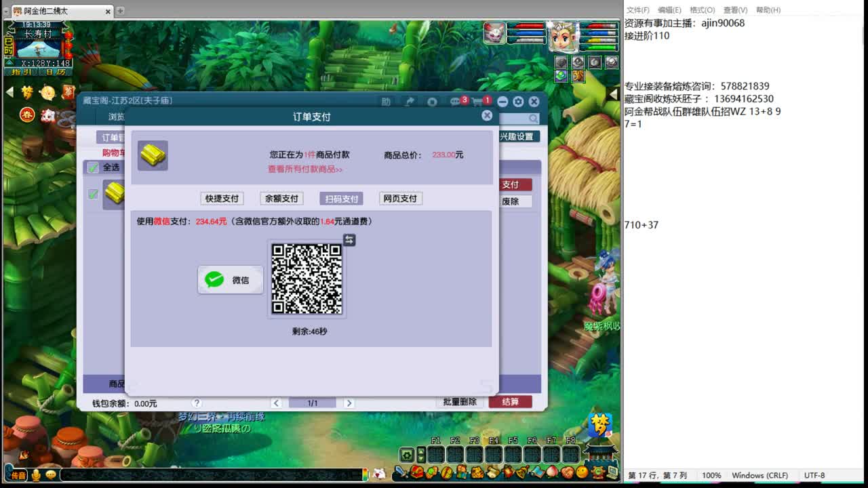The width and height of the screenshot is (868, 488).
Task: Open the 编辑(E) menu in Notepad
Action: [x=669, y=10]
